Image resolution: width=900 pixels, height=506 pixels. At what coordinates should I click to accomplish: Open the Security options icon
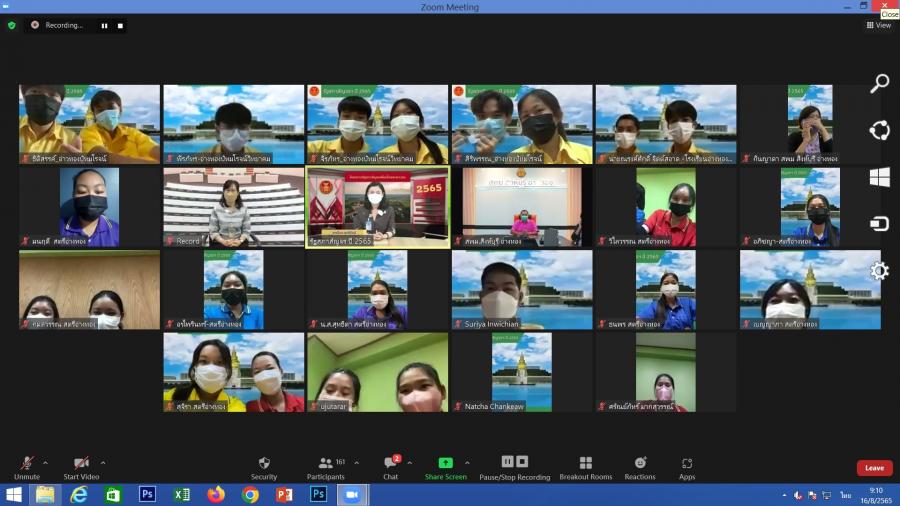point(264,464)
